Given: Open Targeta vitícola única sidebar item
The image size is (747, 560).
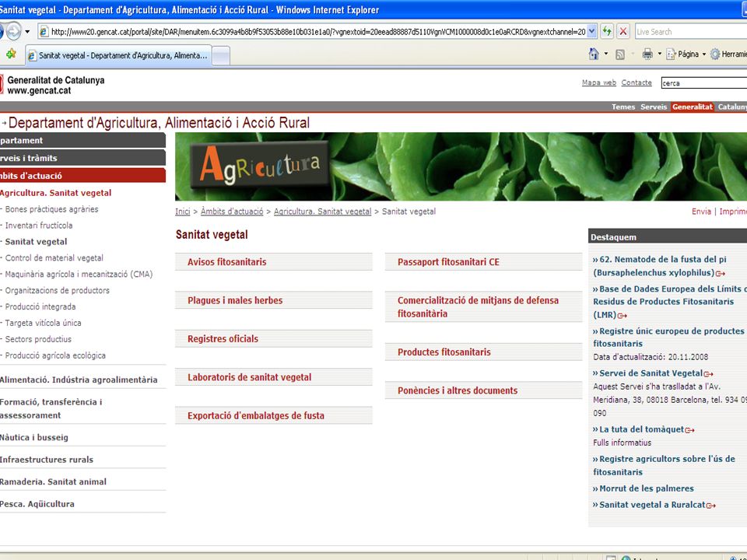Looking at the screenshot, I should pos(43,322).
